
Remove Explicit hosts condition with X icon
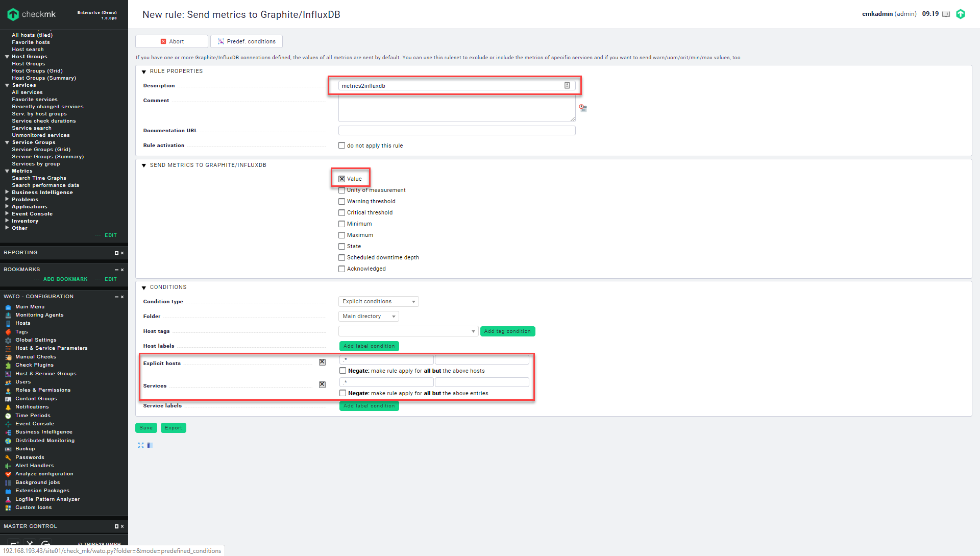click(322, 362)
